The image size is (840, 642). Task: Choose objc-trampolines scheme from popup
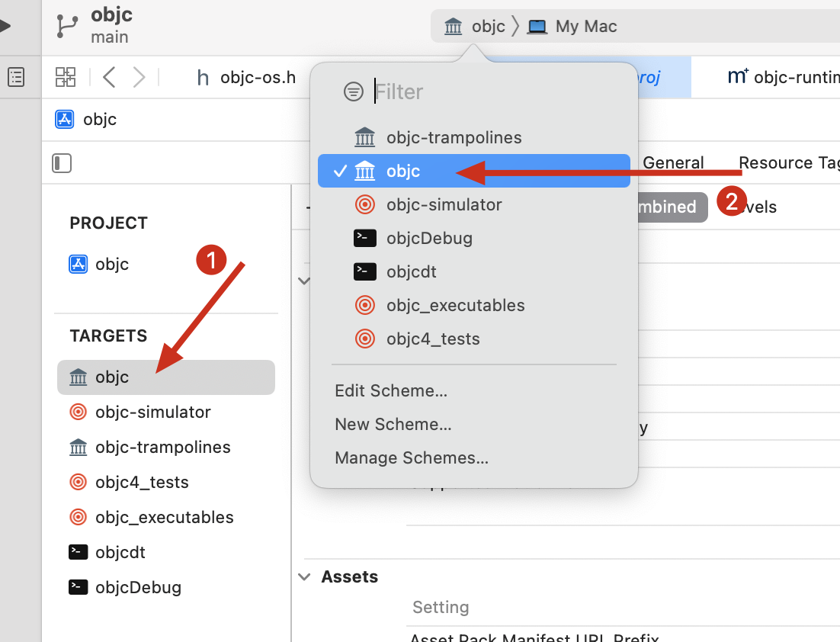(x=454, y=138)
